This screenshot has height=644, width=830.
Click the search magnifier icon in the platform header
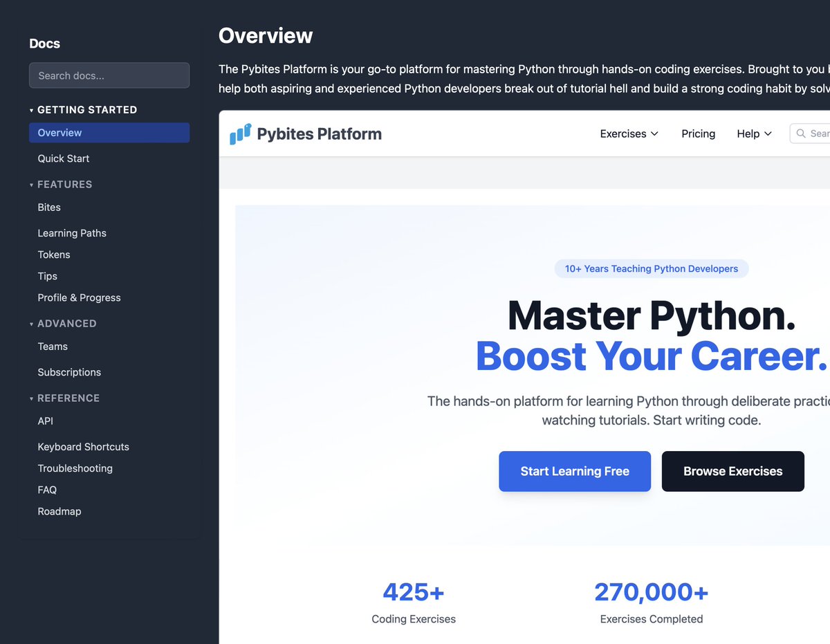click(801, 134)
